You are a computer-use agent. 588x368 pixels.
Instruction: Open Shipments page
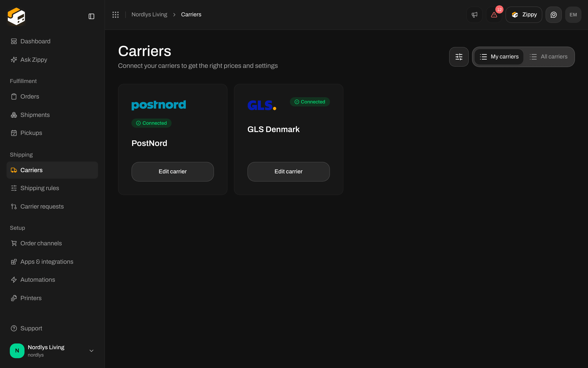(52, 115)
